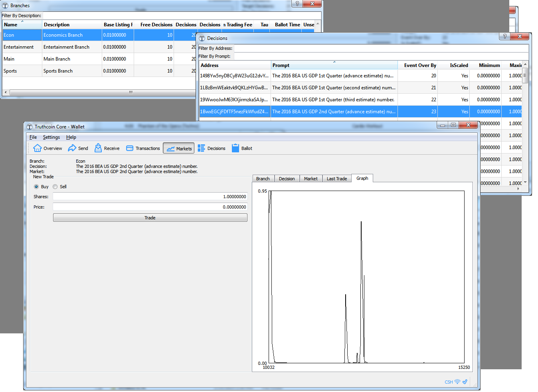Click the Filter By Prompt field in Decisions
Image resolution: width=538 pixels, height=392 pixels.
[x=380, y=56]
